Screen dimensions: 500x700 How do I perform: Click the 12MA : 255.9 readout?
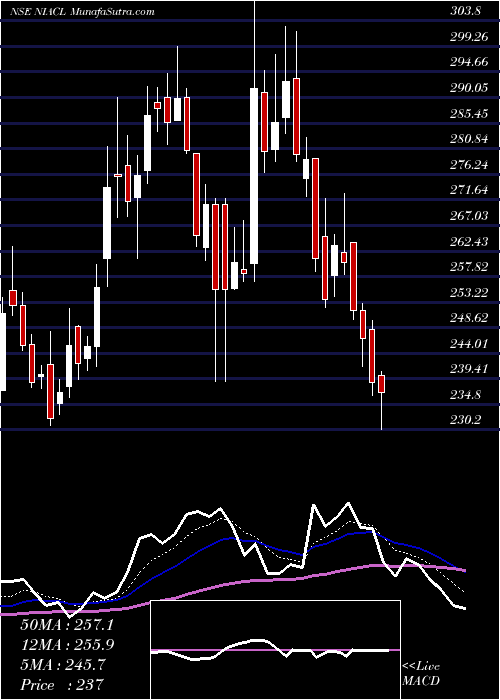[x=67, y=645]
